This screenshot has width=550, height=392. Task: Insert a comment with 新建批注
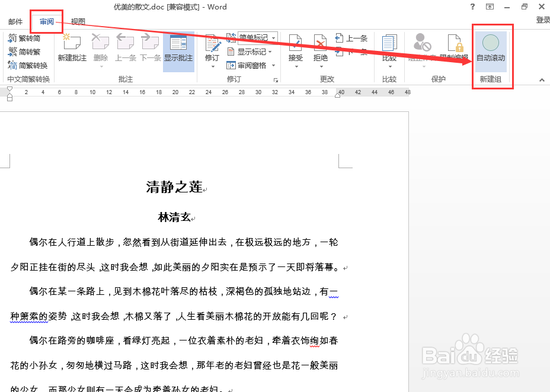click(72, 47)
